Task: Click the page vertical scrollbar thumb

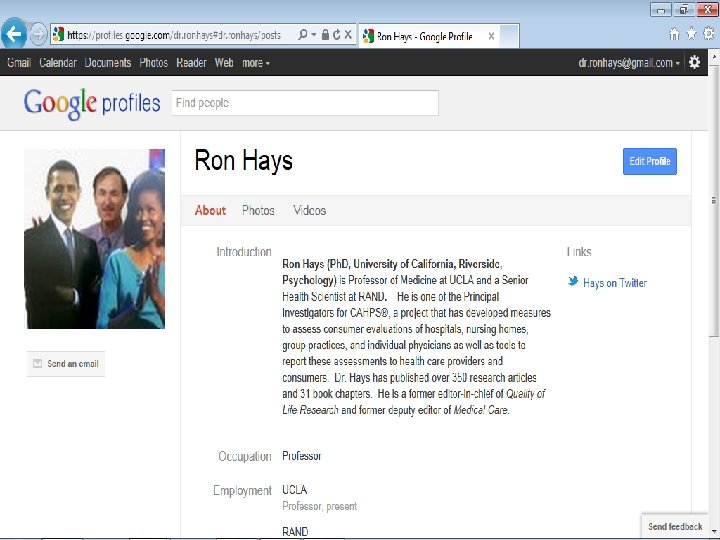Action: click(x=714, y=200)
